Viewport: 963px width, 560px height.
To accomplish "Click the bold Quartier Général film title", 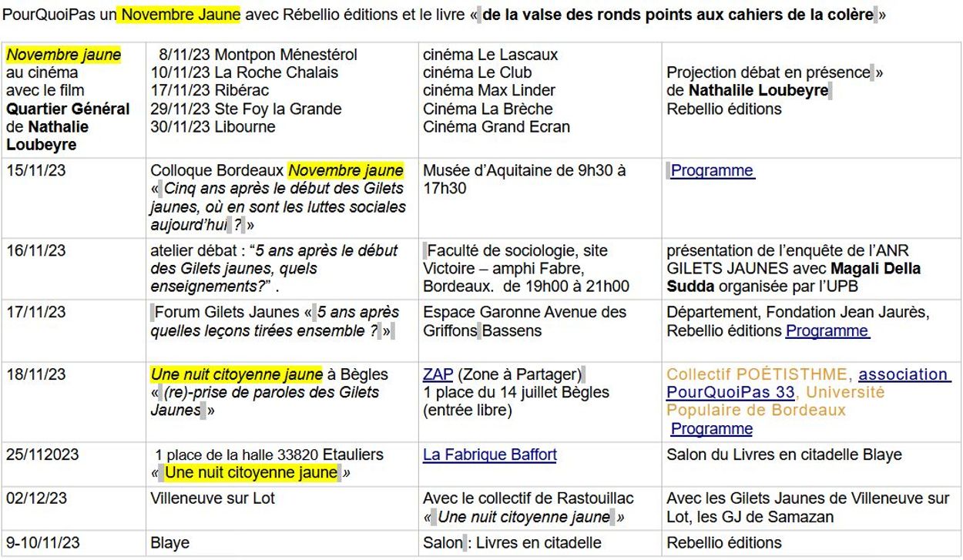I will click(x=68, y=109).
